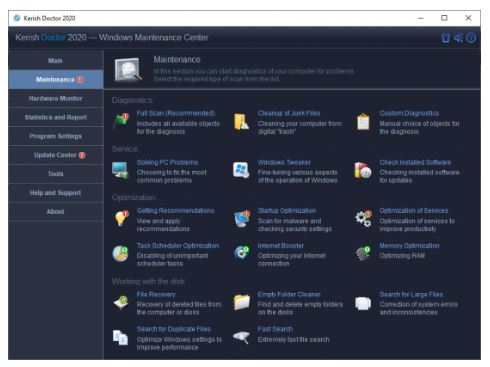This screenshot has height=367, width=490.
Task: Open the Update Center section
Action: click(x=56, y=155)
